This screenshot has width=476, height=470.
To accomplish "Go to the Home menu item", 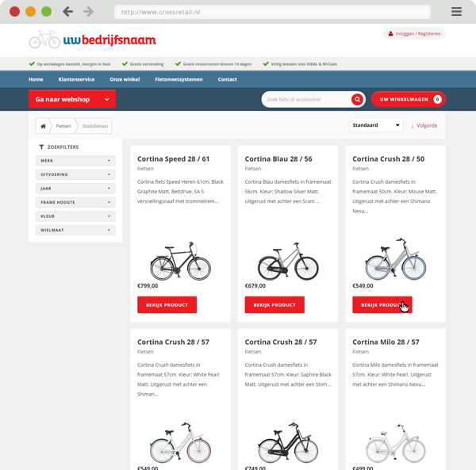I will (x=36, y=79).
